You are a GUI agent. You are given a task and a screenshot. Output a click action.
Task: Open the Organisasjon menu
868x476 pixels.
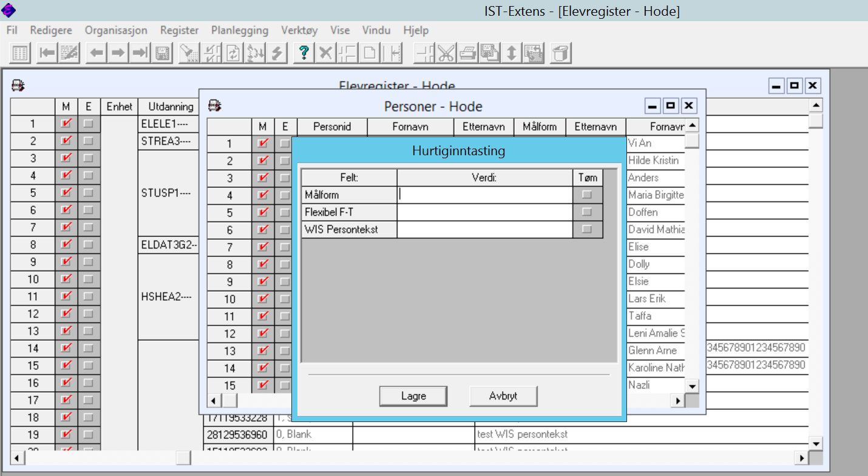[116, 30]
